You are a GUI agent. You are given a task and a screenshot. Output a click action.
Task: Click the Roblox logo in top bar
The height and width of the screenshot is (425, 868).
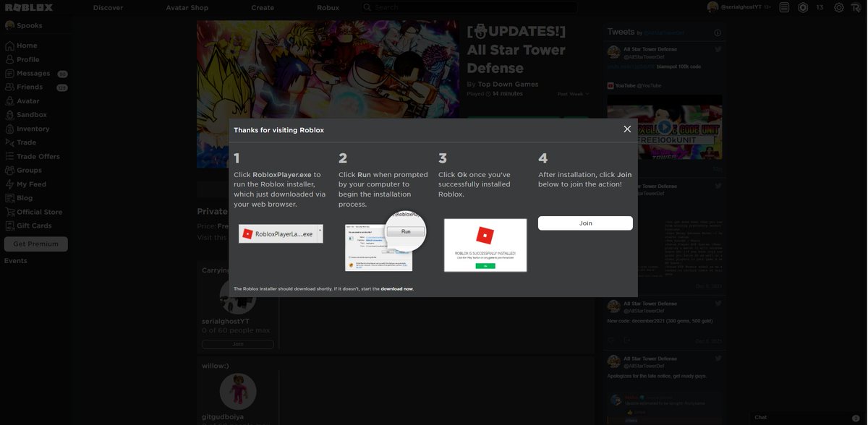tap(29, 7)
